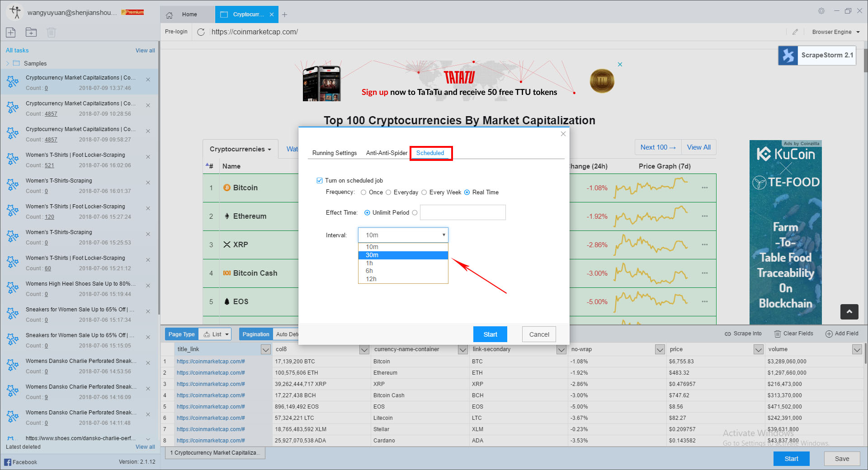Click the Facebook icon in status bar

(x=8, y=462)
